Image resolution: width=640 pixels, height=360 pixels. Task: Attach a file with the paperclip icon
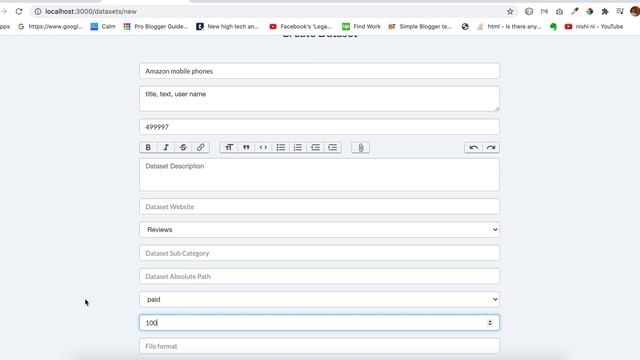click(x=361, y=147)
